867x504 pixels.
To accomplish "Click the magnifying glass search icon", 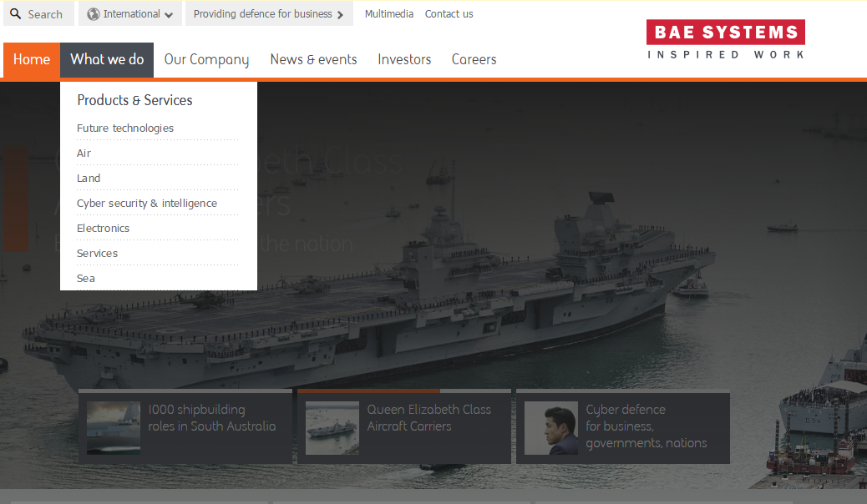I will coord(16,14).
